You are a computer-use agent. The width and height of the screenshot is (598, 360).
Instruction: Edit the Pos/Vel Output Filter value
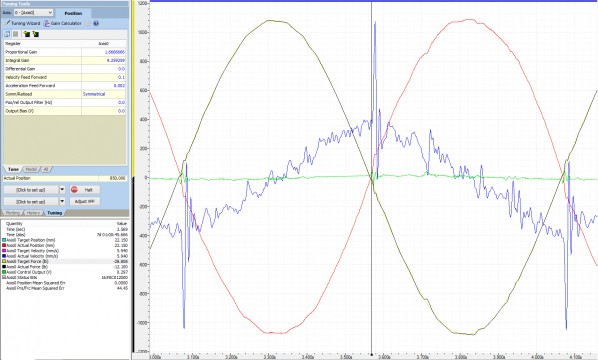(x=104, y=102)
